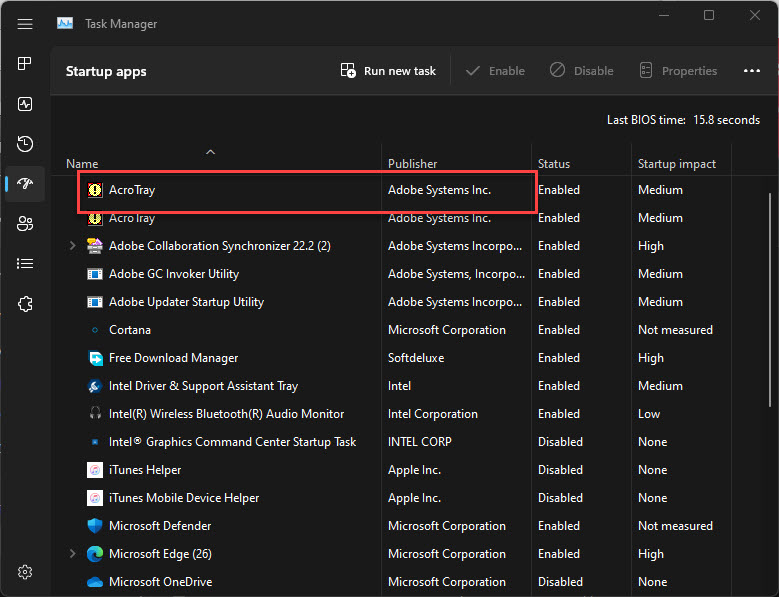779x597 pixels.
Task: Click the Free Download Manager icon
Action: point(95,358)
